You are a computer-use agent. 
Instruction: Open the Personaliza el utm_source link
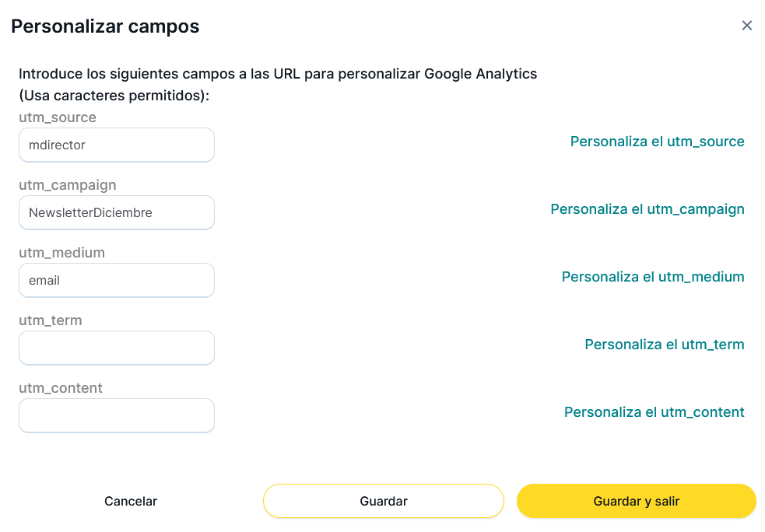coord(657,142)
